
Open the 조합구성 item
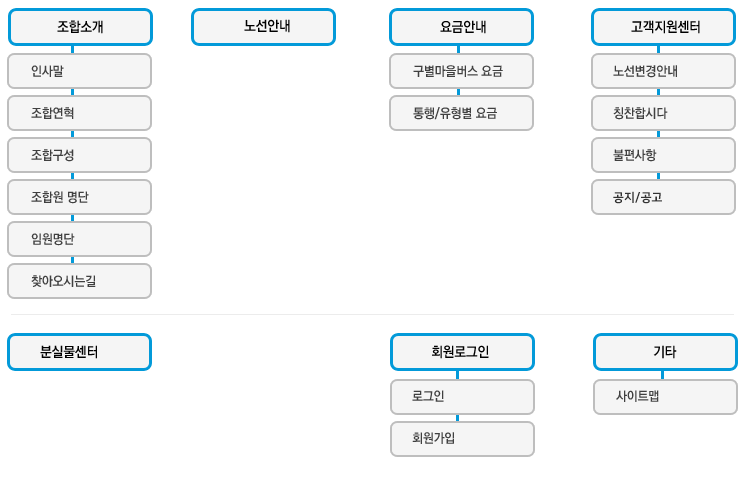point(80,155)
